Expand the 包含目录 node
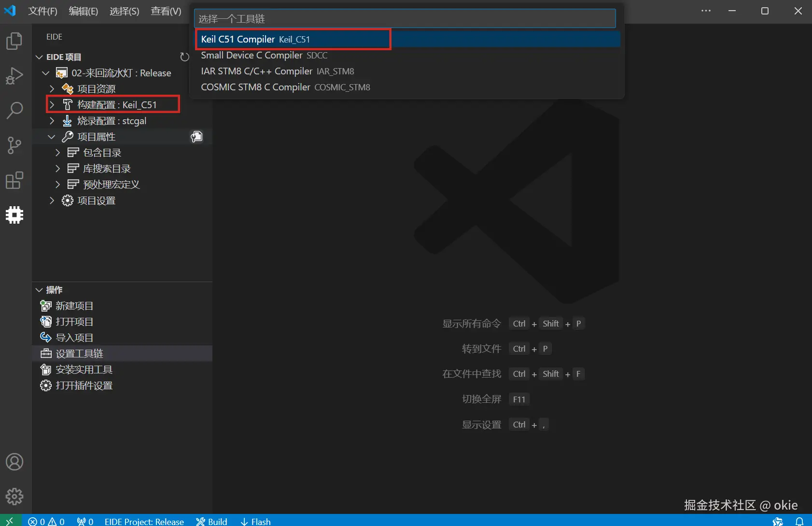The height and width of the screenshot is (526, 812). (x=58, y=153)
